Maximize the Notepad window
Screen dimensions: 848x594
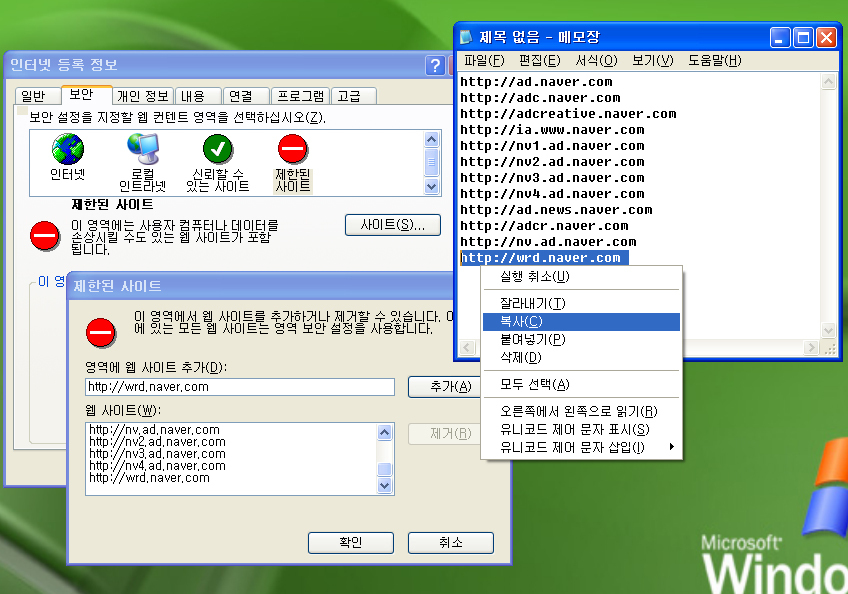point(803,38)
